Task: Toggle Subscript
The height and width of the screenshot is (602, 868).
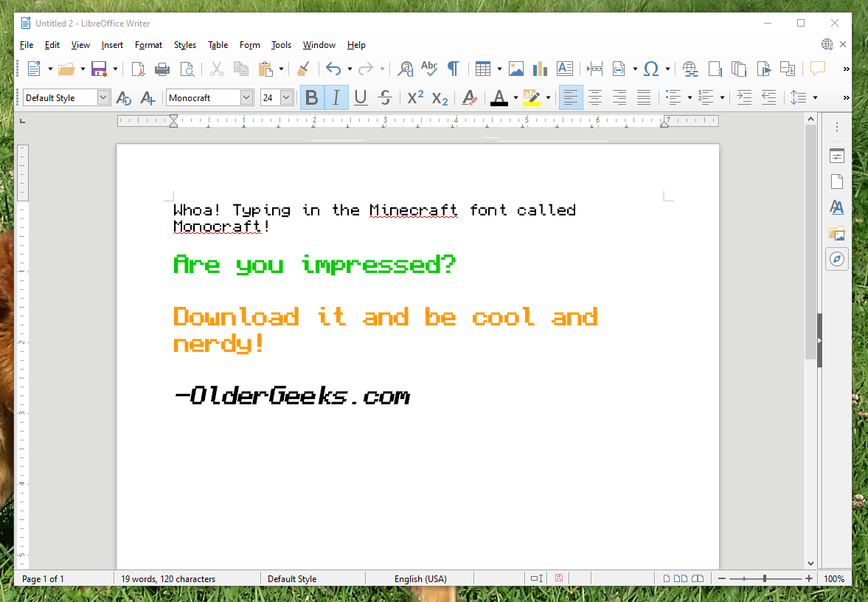Action: click(x=440, y=99)
